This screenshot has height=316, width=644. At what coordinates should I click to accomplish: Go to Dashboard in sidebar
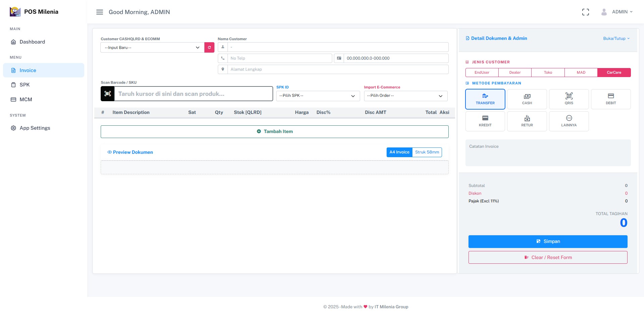32,42
